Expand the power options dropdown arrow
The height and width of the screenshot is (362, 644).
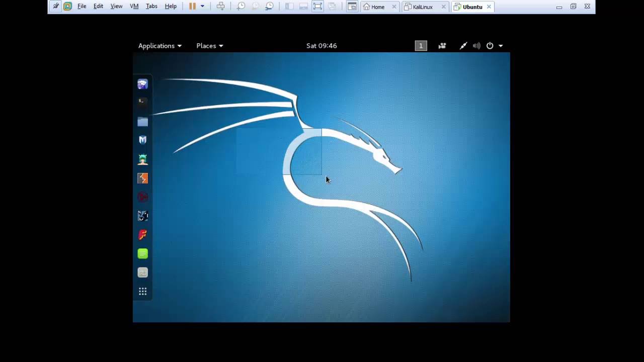click(202, 7)
